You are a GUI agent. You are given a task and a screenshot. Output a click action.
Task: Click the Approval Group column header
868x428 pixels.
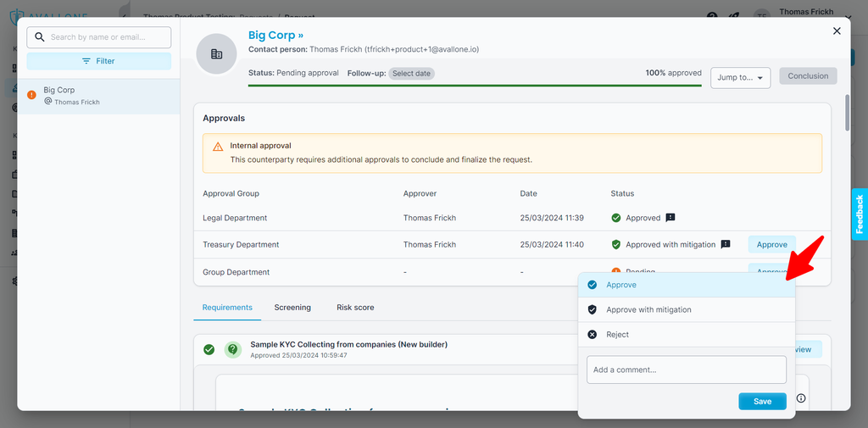pyautogui.click(x=231, y=193)
